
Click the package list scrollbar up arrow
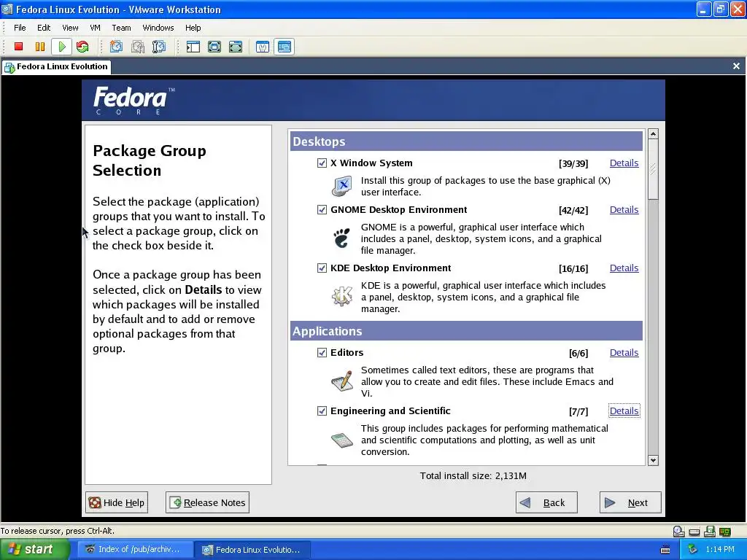653,134
